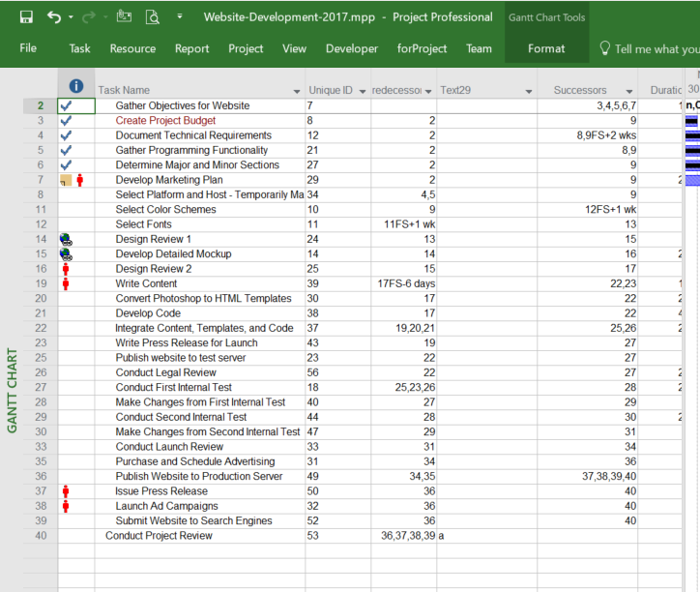Click the Undo arrow icon
This screenshot has height=592, width=700.
click(53, 16)
